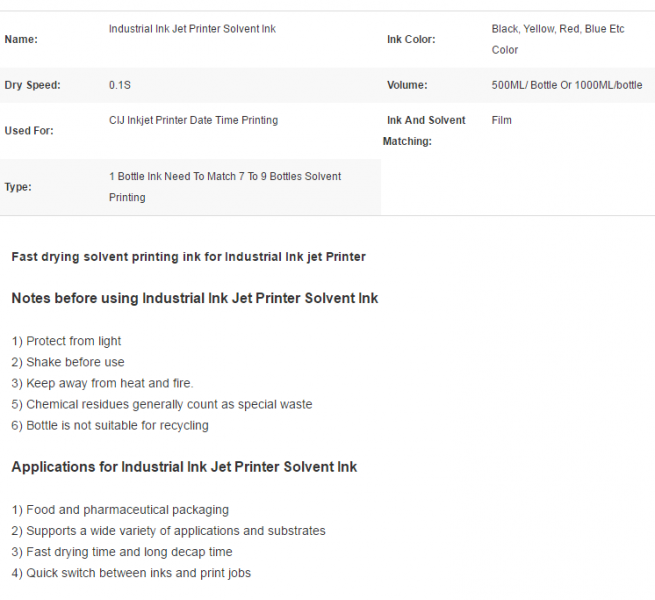Click '1 Bottle Ink Need To Match' text

pyautogui.click(x=173, y=176)
